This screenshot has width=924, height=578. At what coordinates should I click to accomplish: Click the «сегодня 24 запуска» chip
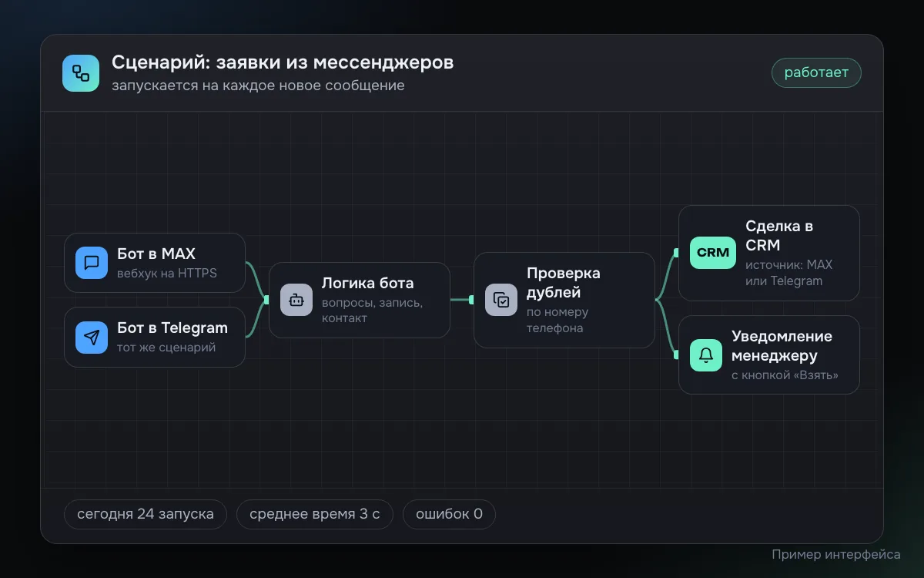pos(146,514)
